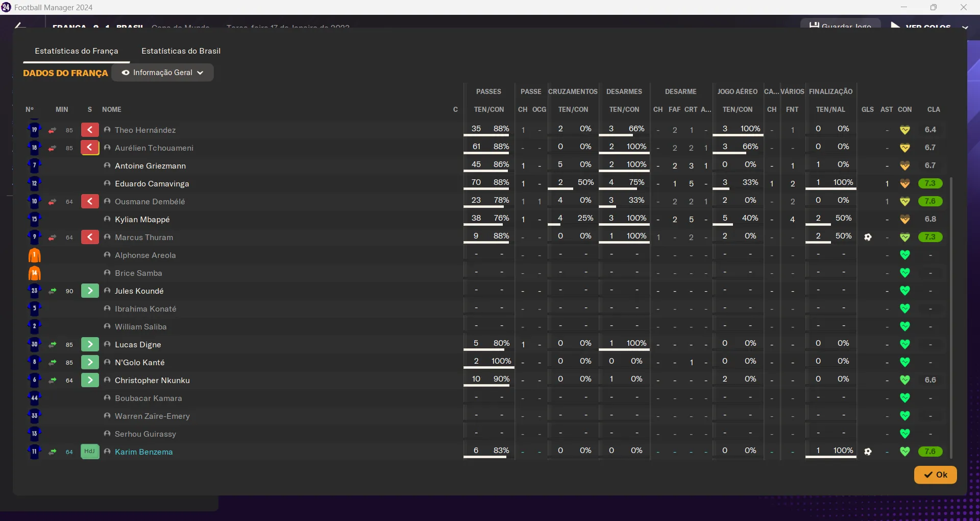The height and width of the screenshot is (521, 980).
Task: Sort table by the NOME column header
Action: [112, 110]
